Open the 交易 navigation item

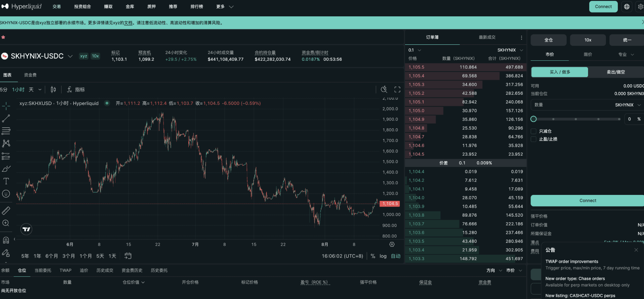click(x=57, y=7)
